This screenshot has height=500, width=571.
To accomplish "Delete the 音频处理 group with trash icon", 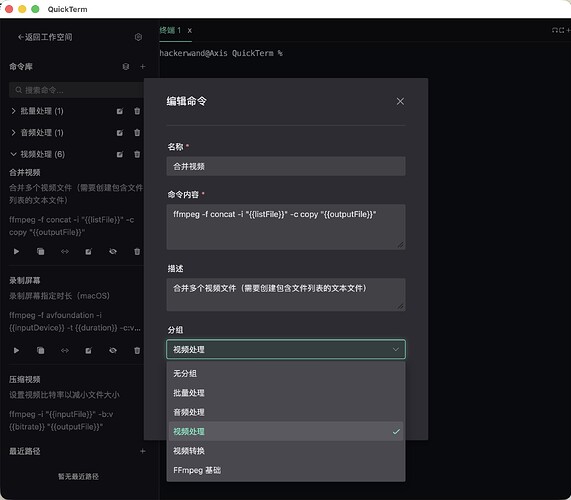I will click(x=137, y=133).
